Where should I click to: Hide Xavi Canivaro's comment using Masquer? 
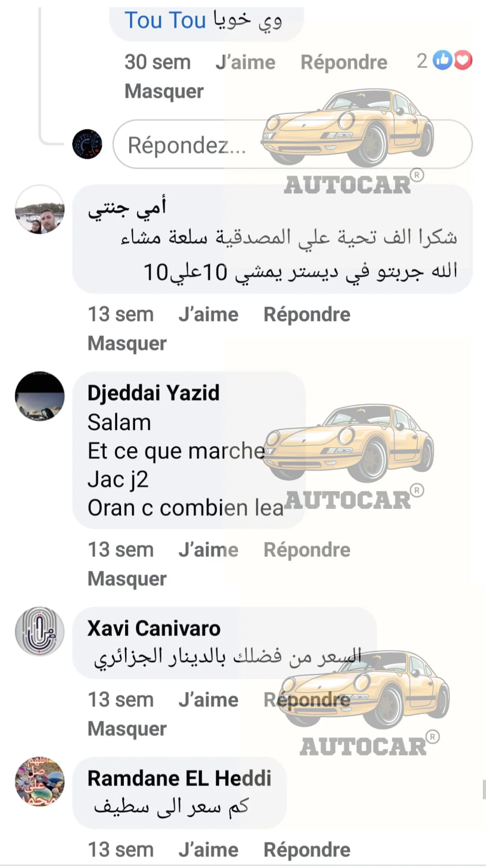pos(127,728)
